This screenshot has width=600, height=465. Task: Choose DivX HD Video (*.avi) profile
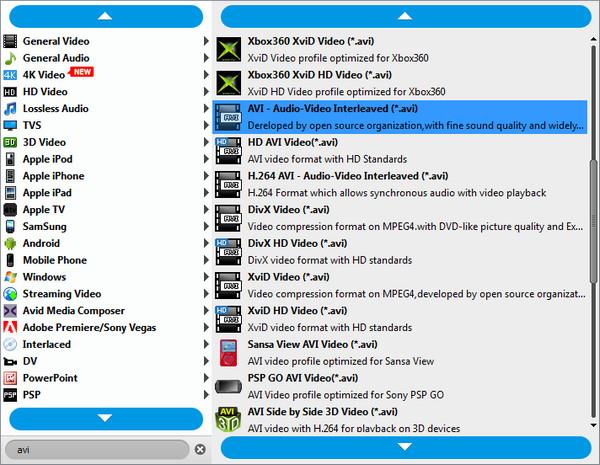coord(400,251)
